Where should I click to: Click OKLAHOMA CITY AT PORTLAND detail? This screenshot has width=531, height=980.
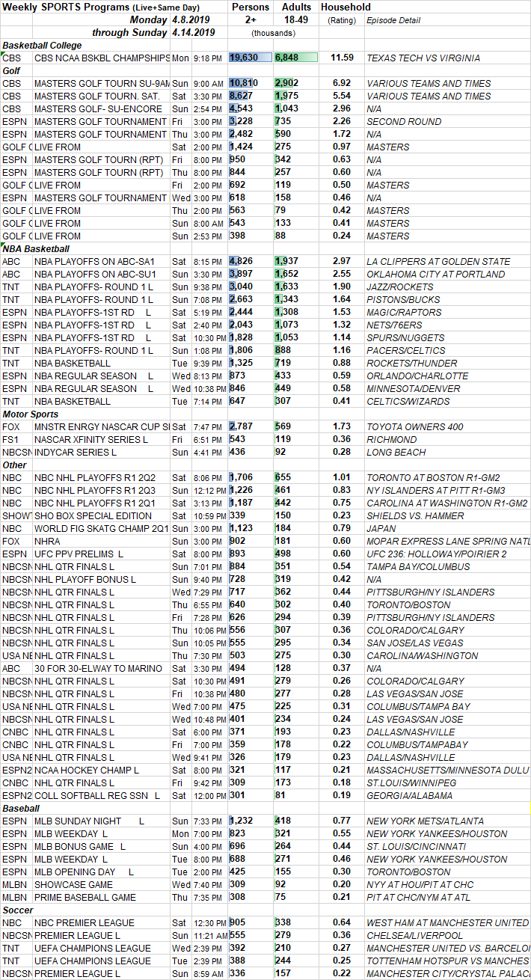435,274
